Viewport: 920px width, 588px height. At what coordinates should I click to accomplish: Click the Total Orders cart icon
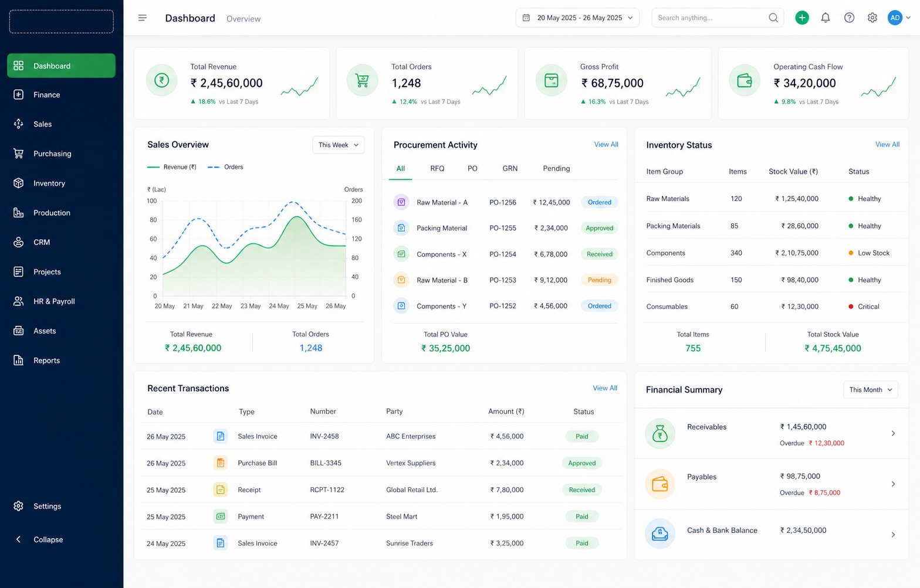point(363,80)
